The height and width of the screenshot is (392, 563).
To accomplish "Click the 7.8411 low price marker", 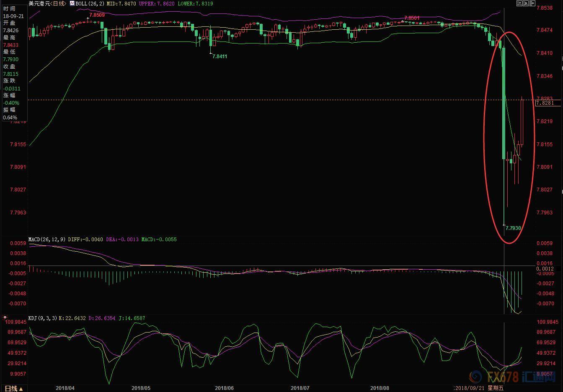I will click(220, 56).
